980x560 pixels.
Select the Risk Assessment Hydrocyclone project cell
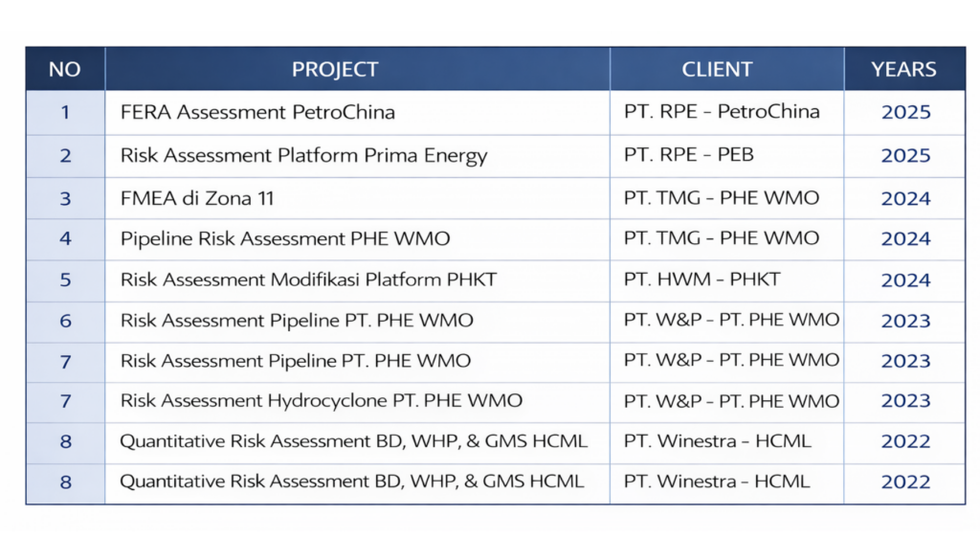tap(322, 401)
